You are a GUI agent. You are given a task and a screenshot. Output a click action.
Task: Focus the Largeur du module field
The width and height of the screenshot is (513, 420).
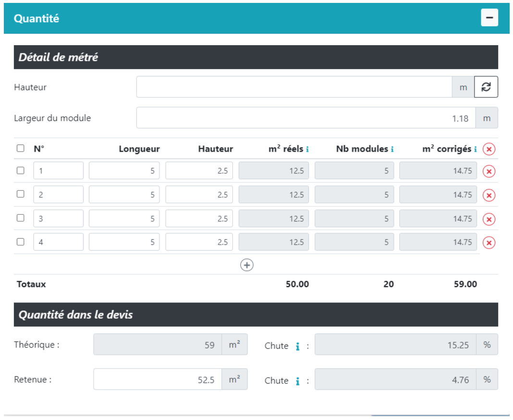tap(305, 118)
